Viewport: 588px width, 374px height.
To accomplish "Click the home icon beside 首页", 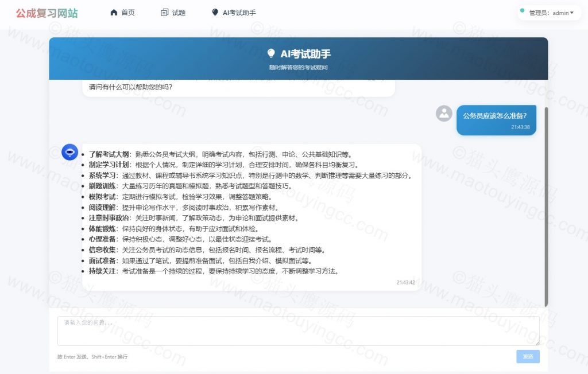I will tap(114, 13).
